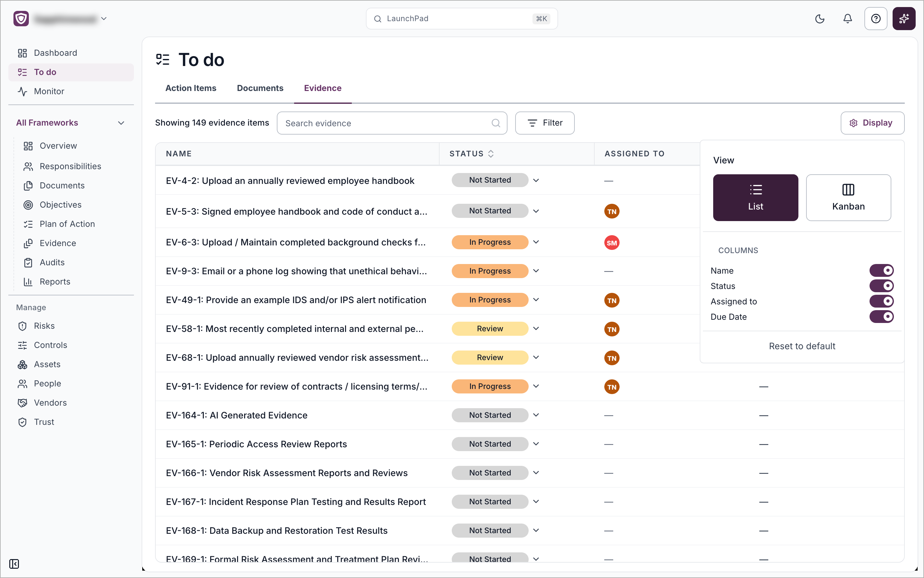Screen dimensions: 924x578
Task: Open status dropdown for EV-4-2
Action: (x=536, y=180)
